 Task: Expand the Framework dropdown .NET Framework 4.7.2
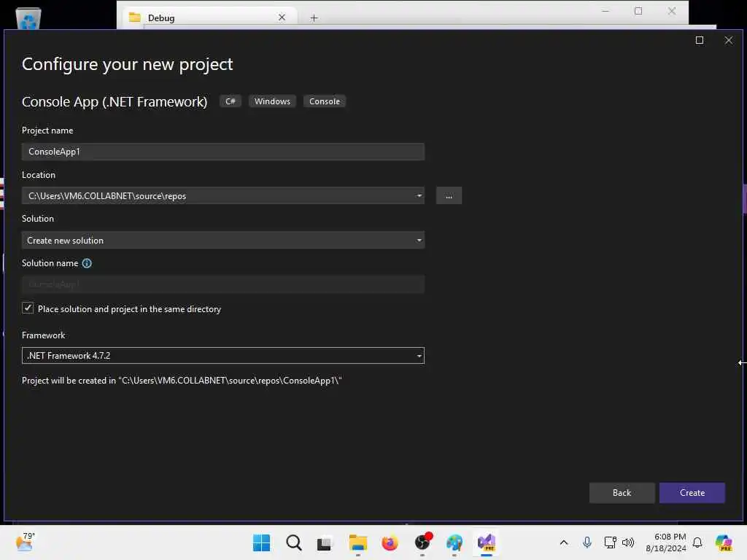point(223,356)
